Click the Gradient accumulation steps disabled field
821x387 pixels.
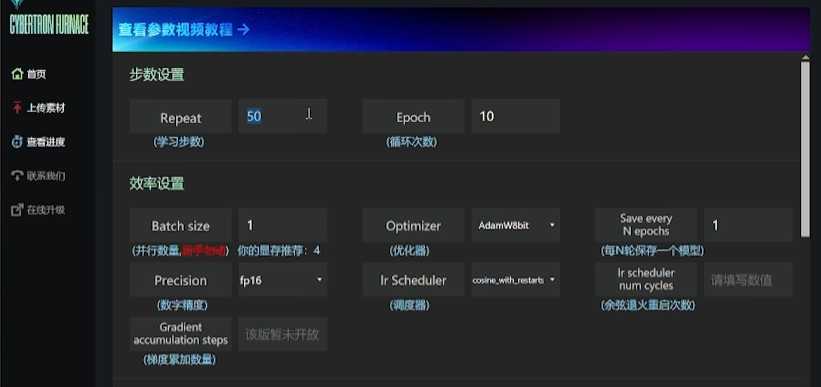(x=282, y=334)
